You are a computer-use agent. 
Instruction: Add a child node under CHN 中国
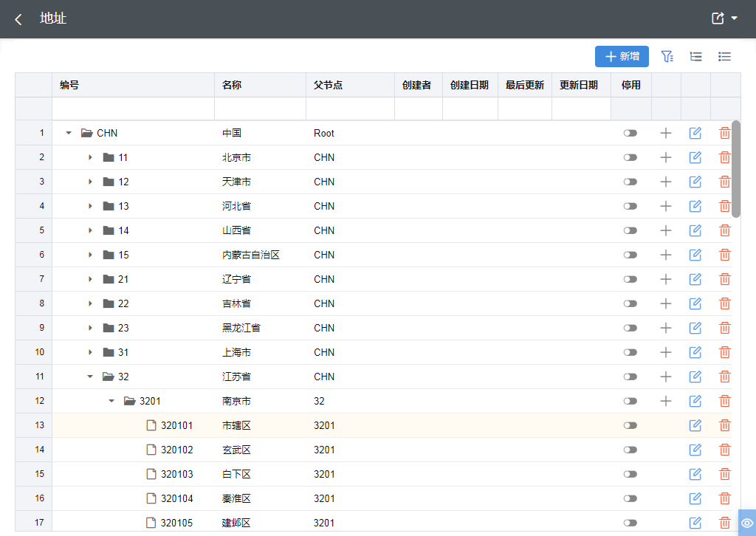click(665, 133)
